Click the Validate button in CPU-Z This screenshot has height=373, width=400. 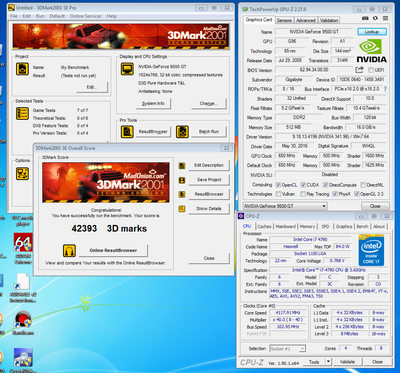(x=347, y=362)
